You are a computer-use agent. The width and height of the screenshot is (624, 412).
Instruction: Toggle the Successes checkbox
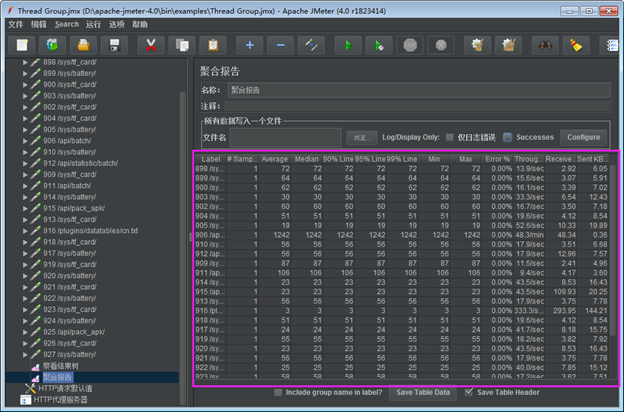point(507,137)
